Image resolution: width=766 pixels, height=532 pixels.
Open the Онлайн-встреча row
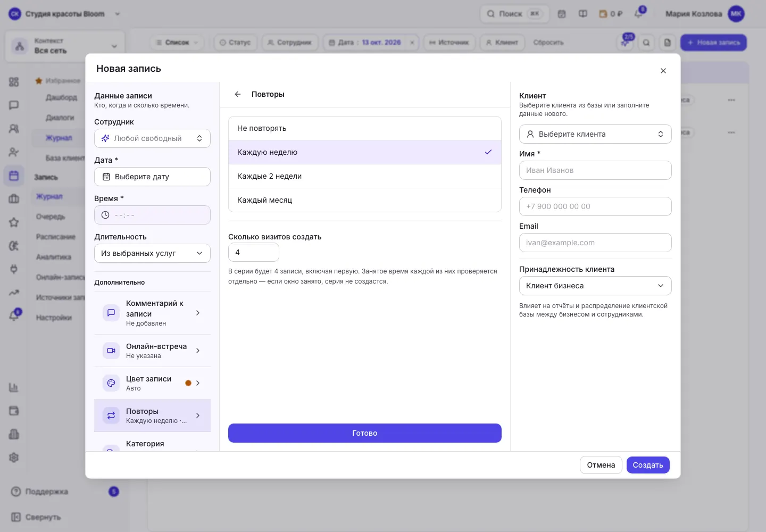coord(152,351)
